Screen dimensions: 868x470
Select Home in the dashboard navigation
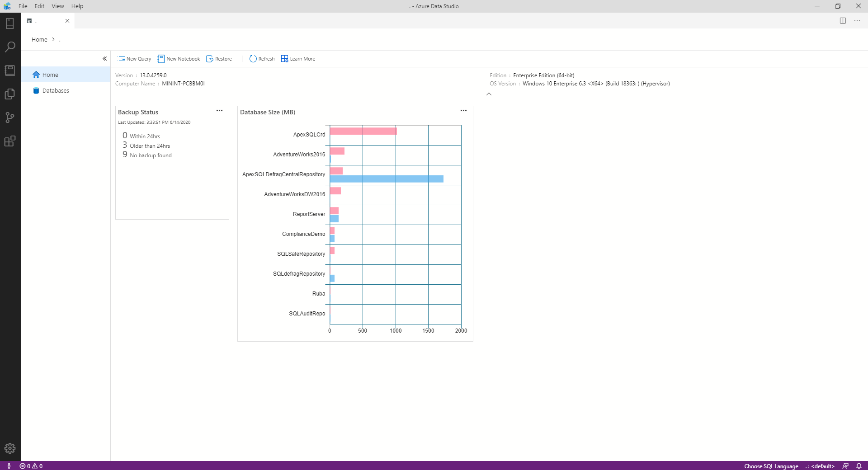tap(66, 75)
